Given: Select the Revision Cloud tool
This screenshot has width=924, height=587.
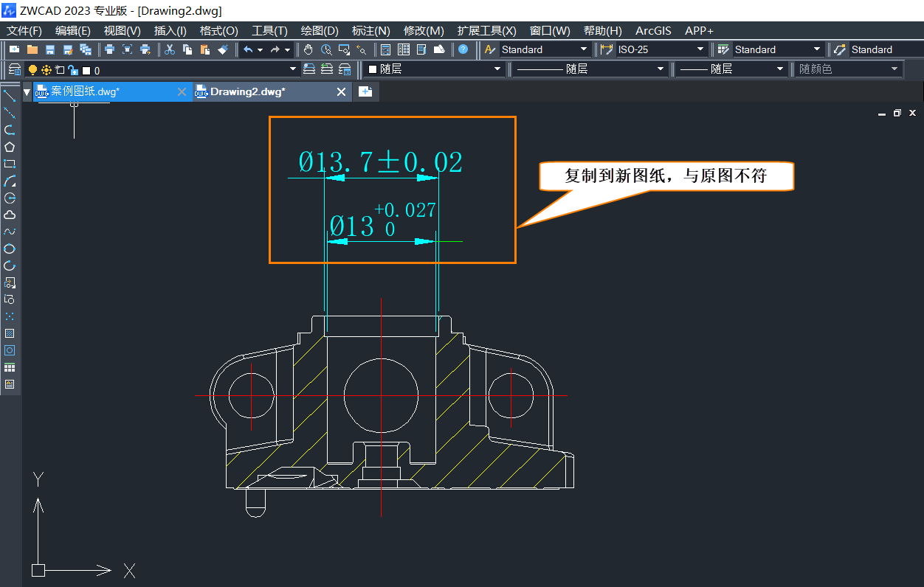Looking at the screenshot, I should click(10, 215).
